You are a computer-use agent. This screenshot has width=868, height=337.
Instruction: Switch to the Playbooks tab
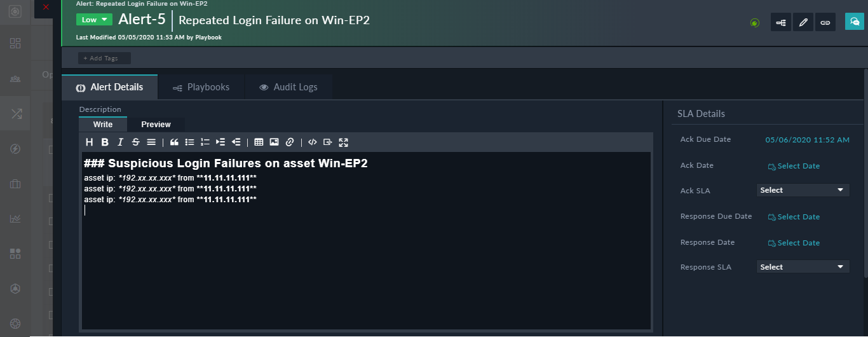tap(201, 87)
